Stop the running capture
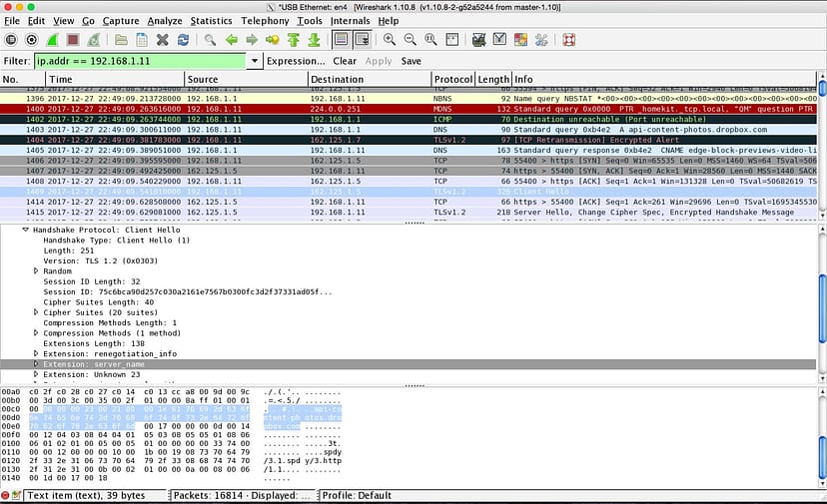The image size is (827, 504). pyautogui.click(x=71, y=40)
